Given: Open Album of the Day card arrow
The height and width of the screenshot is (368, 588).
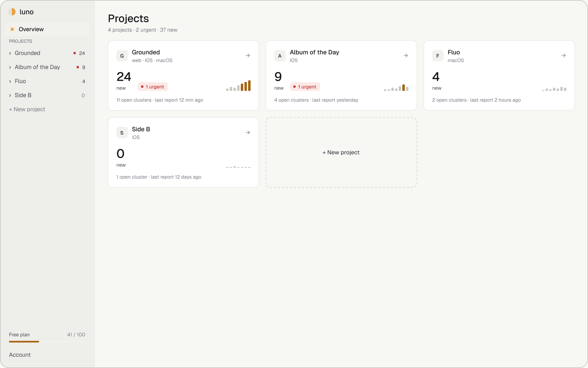Looking at the screenshot, I should (x=406, y=55).
